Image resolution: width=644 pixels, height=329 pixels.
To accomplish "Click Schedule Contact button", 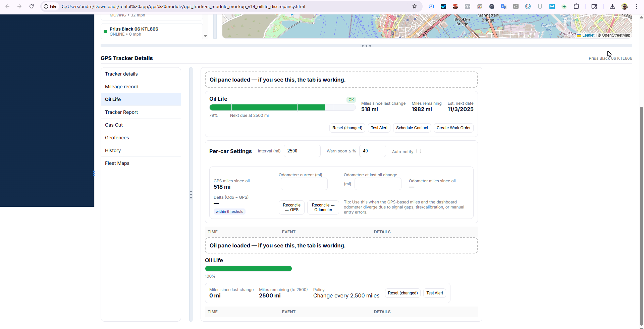I will pos(412,128).
